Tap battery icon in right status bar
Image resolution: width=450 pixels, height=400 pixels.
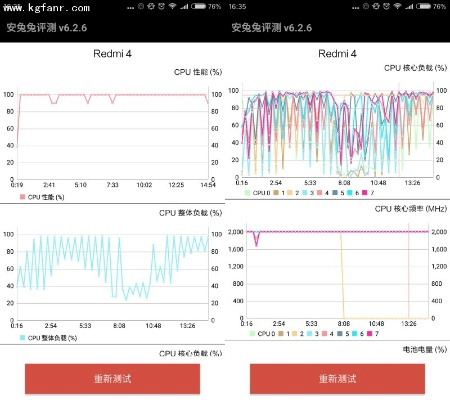coord(423,6)
